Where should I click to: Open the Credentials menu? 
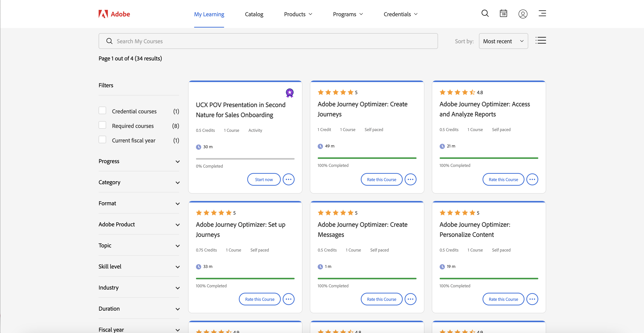point(400,14)
